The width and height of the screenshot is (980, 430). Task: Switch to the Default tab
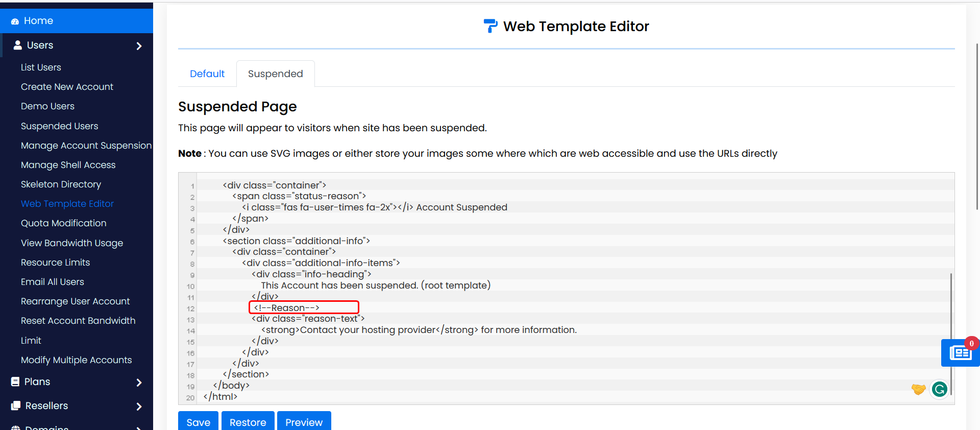[207, 74]
